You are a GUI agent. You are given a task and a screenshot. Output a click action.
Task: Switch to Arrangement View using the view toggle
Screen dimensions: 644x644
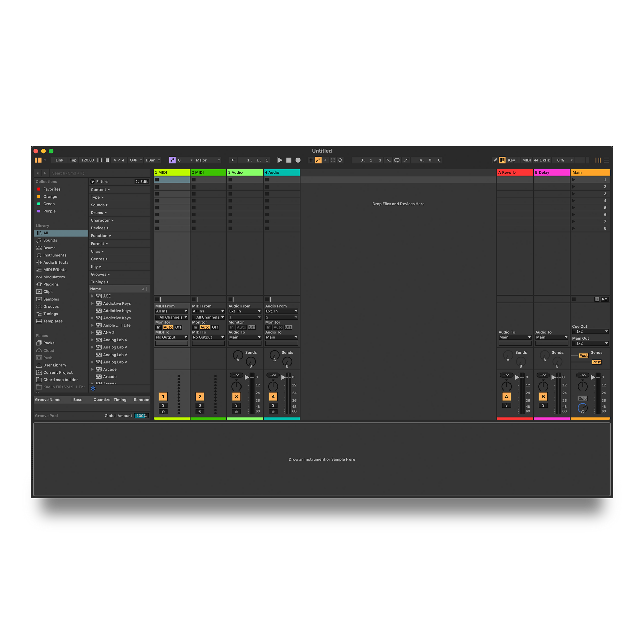[x=606, y=160]
